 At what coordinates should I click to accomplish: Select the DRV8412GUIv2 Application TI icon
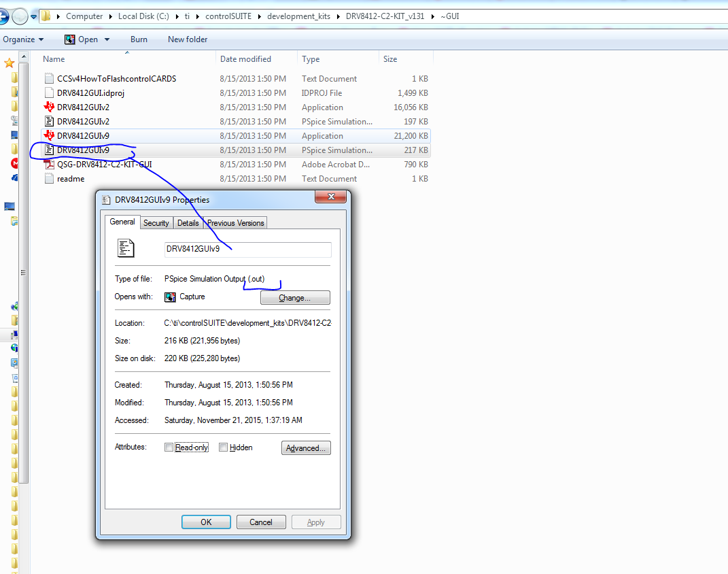[x=49, y=107]
